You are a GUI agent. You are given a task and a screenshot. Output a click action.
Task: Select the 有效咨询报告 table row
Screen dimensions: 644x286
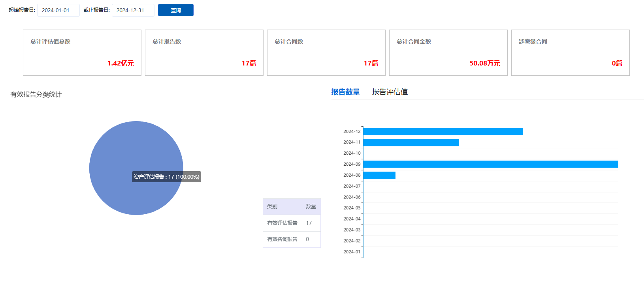point(292,239)
